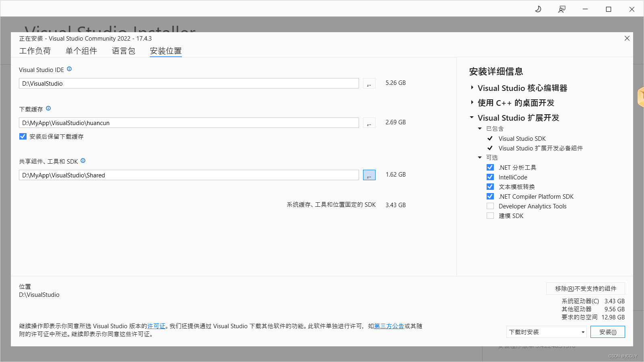Screen dimensions: 644x362
Task: Click the Shared components path field
Action: pyautogui.click(x=189, y=175)
